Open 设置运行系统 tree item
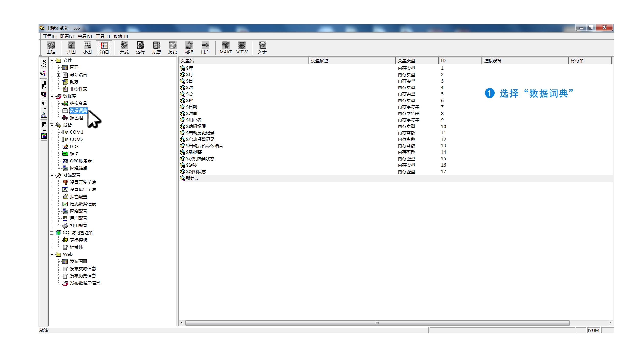Screen dimensions: 644x362 click(x=83, y=190)
